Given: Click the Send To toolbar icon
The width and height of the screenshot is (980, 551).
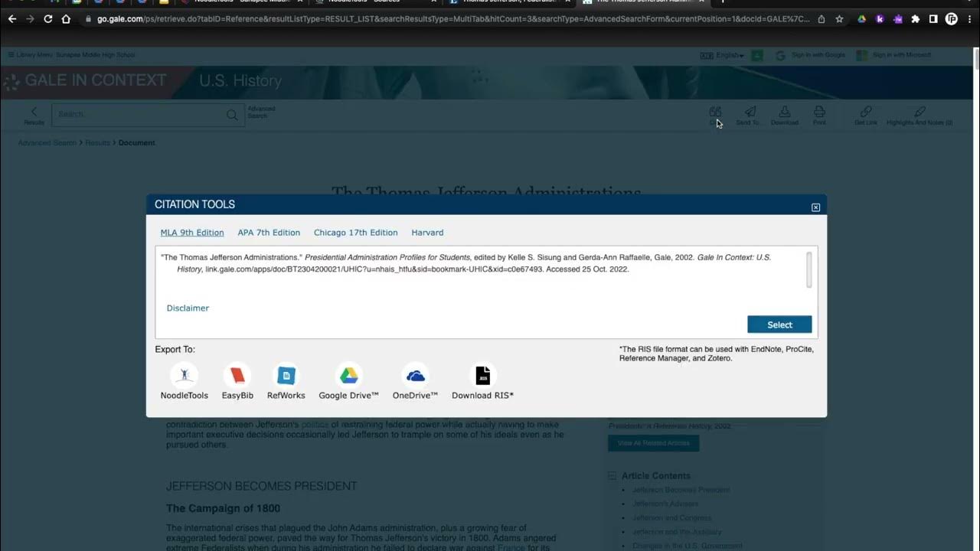Looking at the screenshot, I should pos(750,116).
